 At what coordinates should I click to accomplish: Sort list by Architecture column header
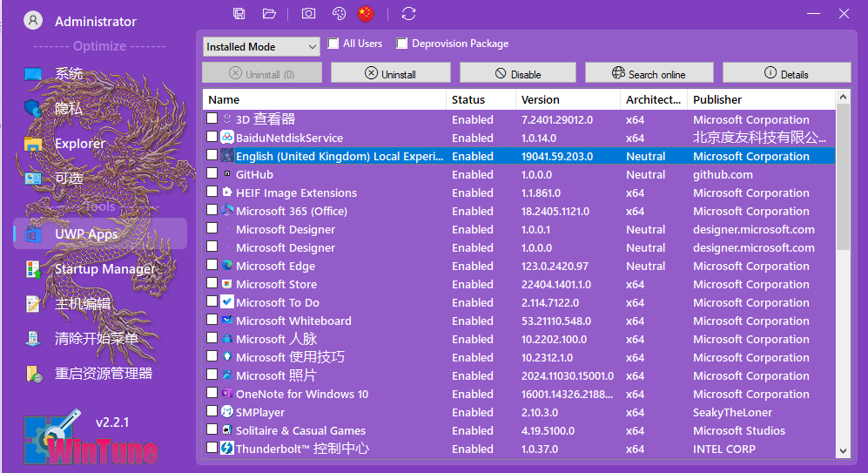click(654, 99)
